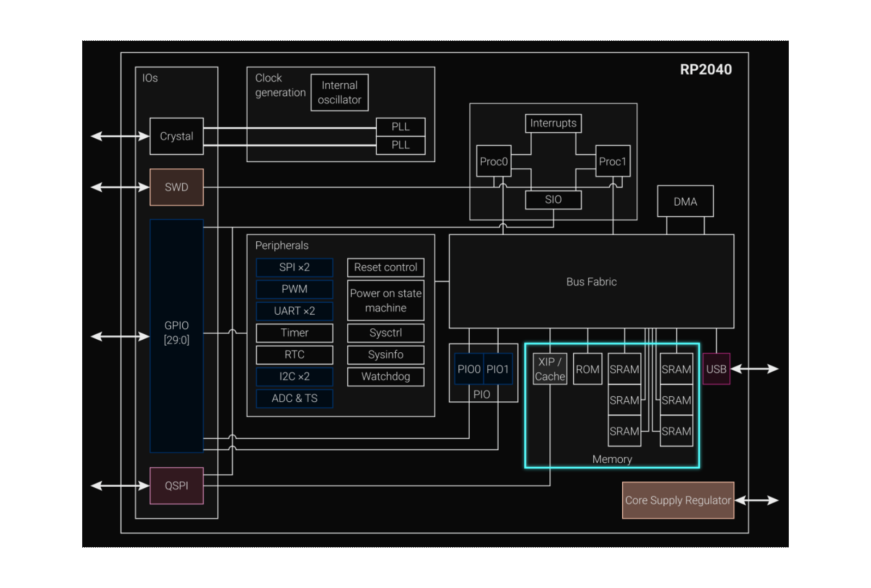Select the Proc1 processor block
The height and width of the screenshot is (588, 871).
[x=613, y=161]
